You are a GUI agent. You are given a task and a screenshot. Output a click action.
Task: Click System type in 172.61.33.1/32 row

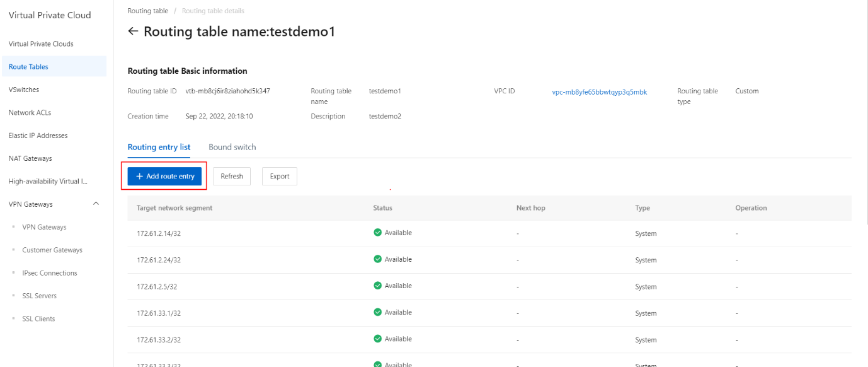[646, 313]
